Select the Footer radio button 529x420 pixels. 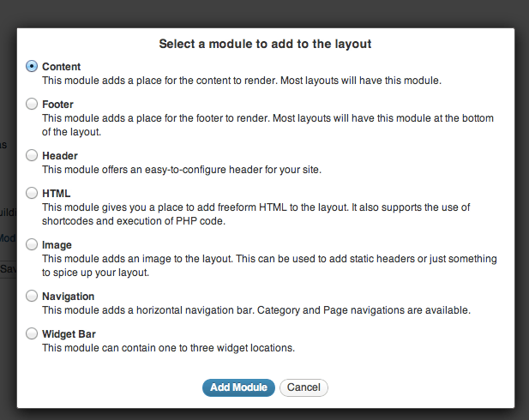(x=32, y=105)
